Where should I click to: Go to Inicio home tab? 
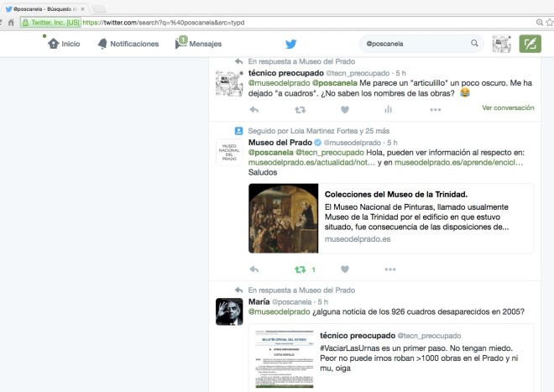tap(64, 44)
